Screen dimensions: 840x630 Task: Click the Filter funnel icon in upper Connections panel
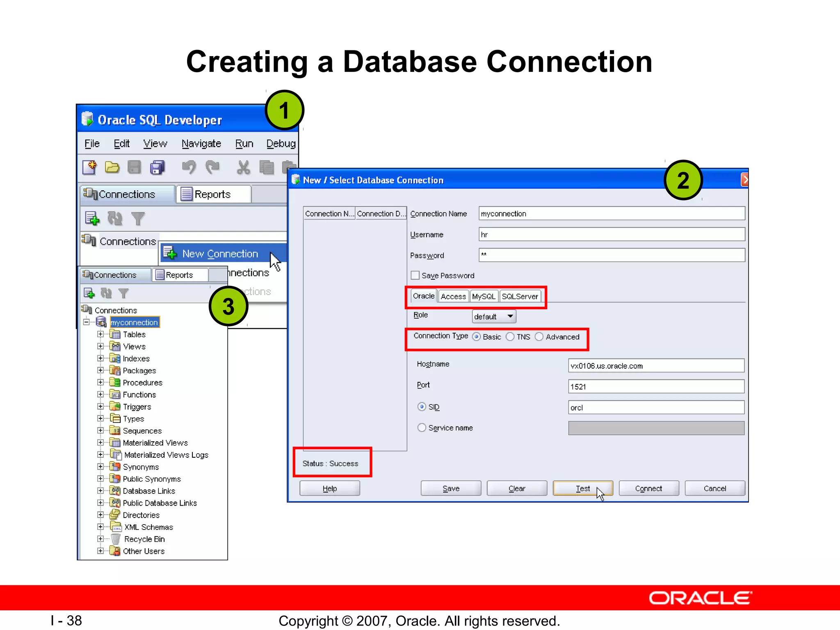[138, 219]
